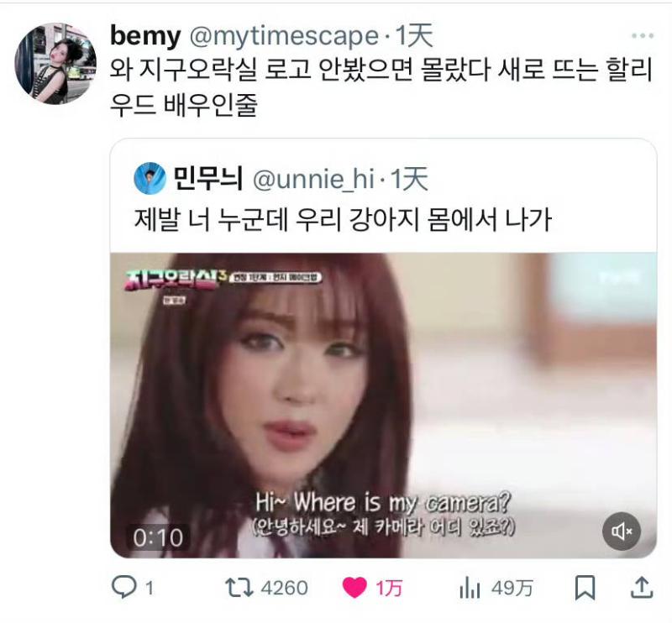672x623 pixels.
Task: Open the share upload icon
Action: click(x=642, y=588)
